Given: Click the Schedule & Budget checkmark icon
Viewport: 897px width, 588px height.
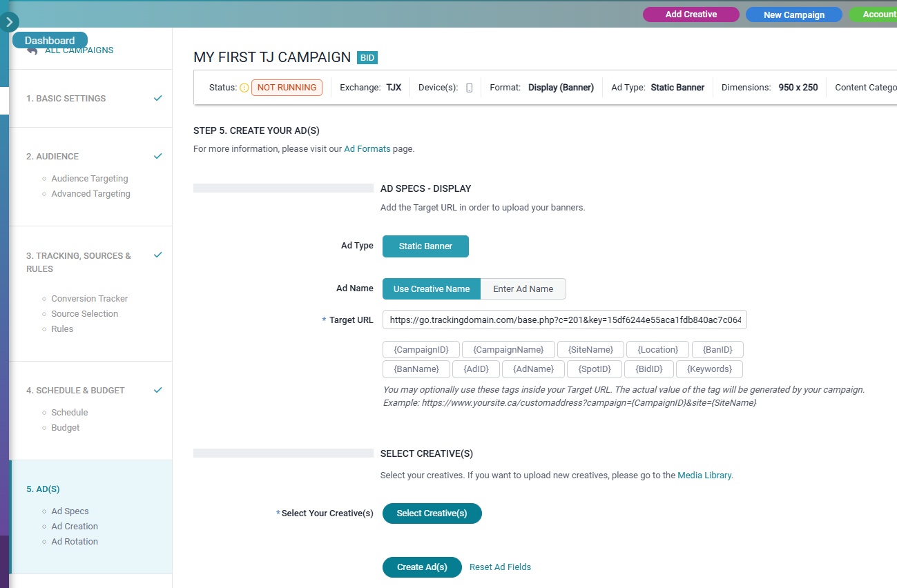Looking at the screenshot, I should click(x=158, y=390).
